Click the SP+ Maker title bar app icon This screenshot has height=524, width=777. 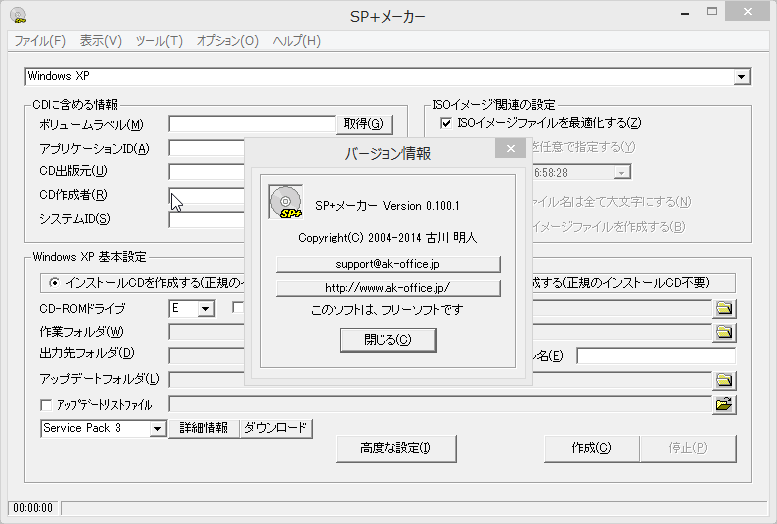[x=18, y=15]
